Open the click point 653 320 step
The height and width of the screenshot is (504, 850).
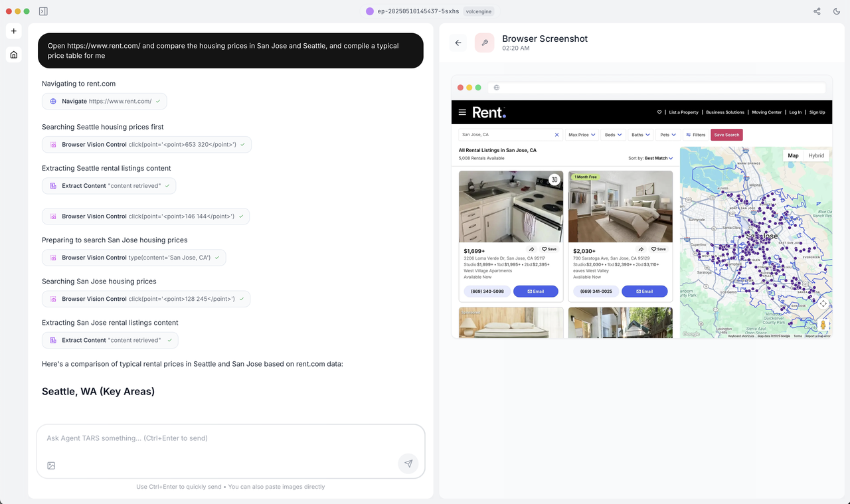pos(147,144)
